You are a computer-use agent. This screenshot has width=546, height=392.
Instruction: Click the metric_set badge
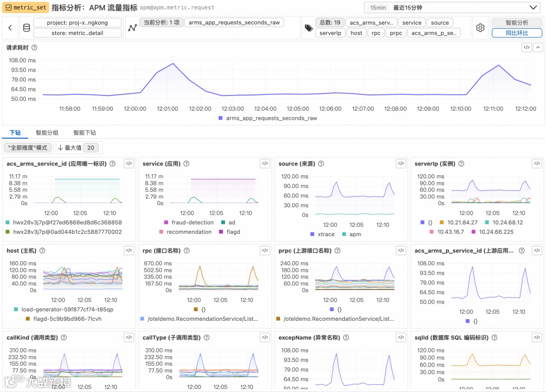coord(25,7)
